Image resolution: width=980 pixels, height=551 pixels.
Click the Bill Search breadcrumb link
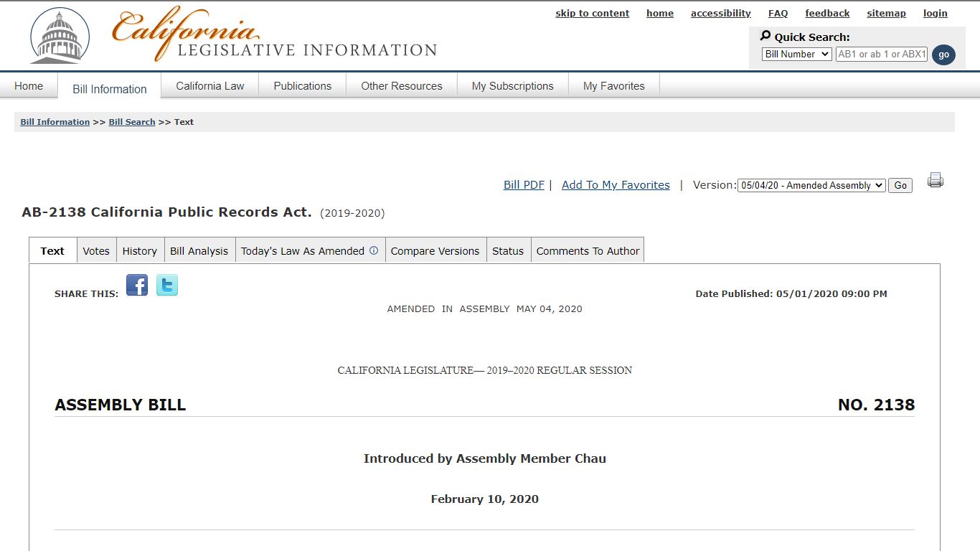(x=132, y=122)
